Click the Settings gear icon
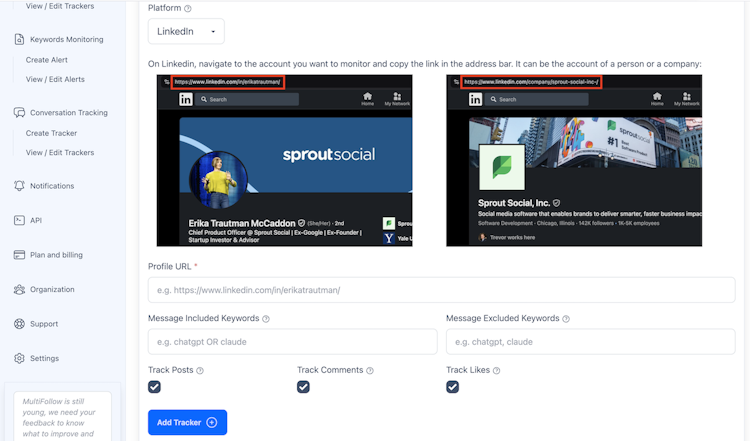Viewport: 750px width, 441px height. 19,358
